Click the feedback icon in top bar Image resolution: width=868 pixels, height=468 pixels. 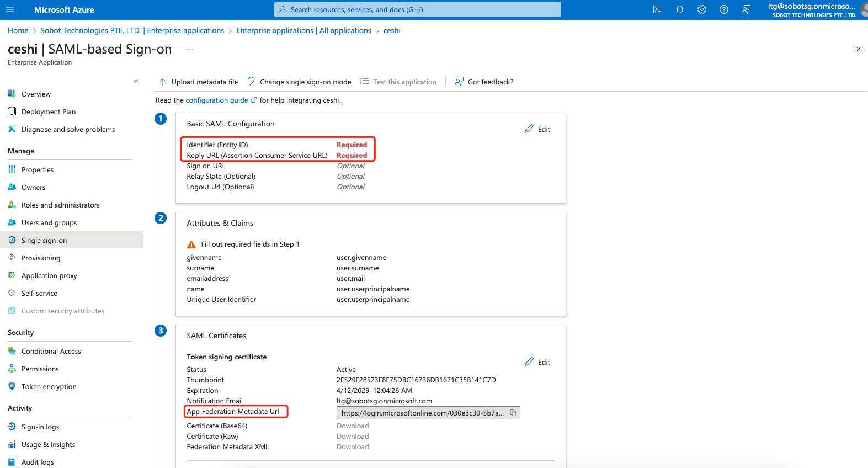[x=746, y=9]
